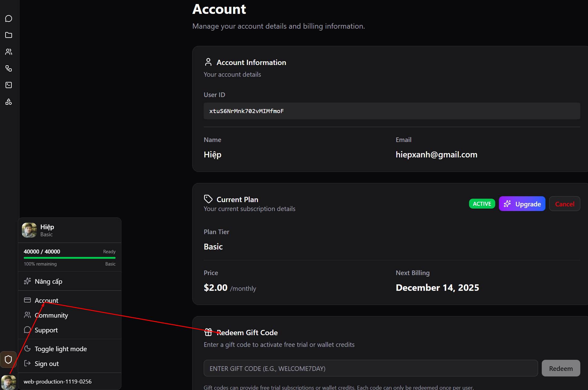Click the person icon beside Account Information

point(208,62)
